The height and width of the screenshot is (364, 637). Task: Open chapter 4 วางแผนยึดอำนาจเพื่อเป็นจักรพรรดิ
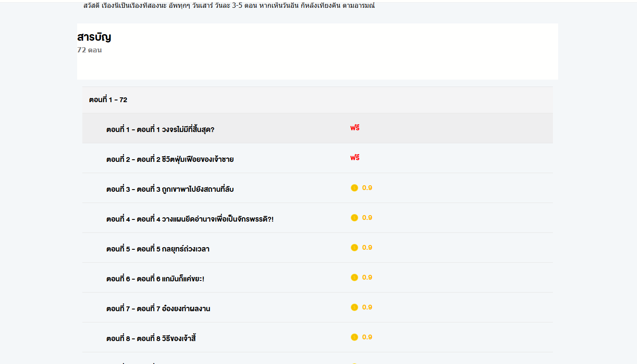[190, 219]
